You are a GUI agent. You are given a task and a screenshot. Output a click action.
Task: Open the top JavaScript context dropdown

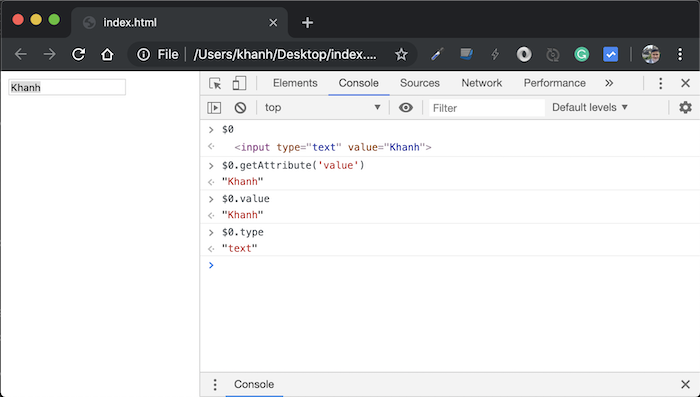(x=322, y=108)
